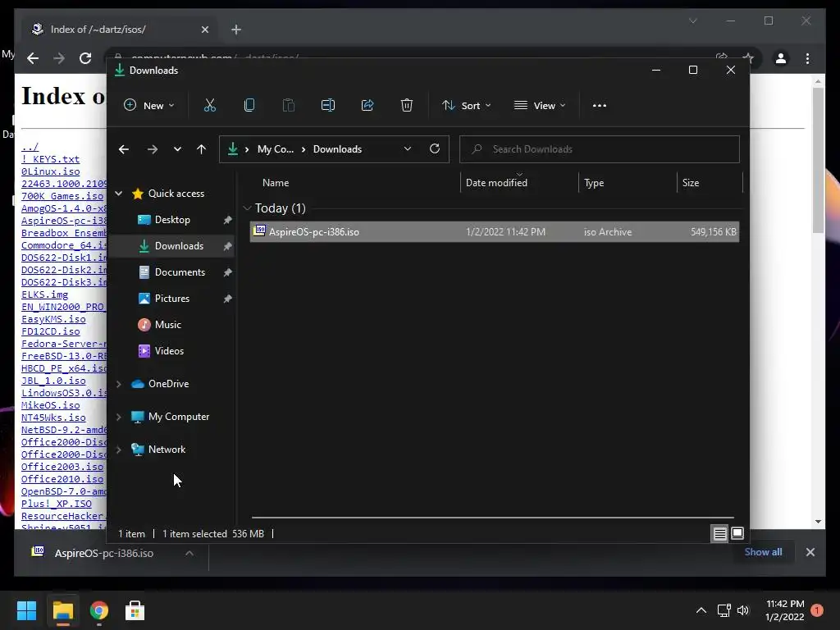The height and width of the screenshot is (630, 840).
Task: Open MikeOS.iso link in browser page
Action: [x=50, y=405]
